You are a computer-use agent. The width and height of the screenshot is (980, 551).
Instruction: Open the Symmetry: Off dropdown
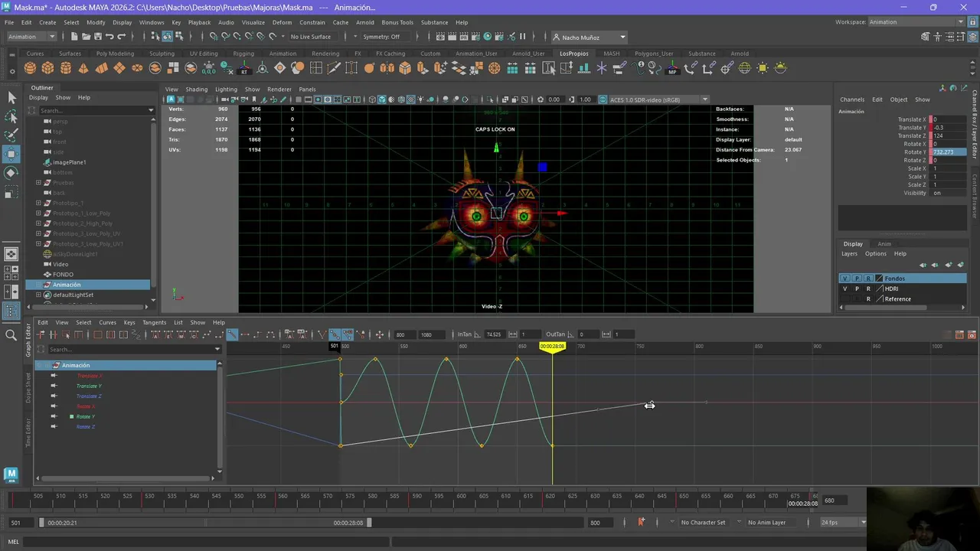387,37
